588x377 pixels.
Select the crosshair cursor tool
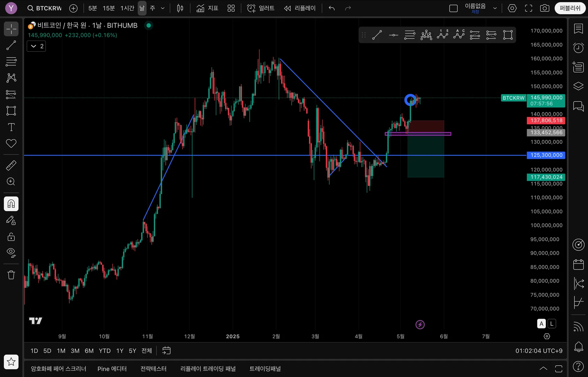point(11,29)
